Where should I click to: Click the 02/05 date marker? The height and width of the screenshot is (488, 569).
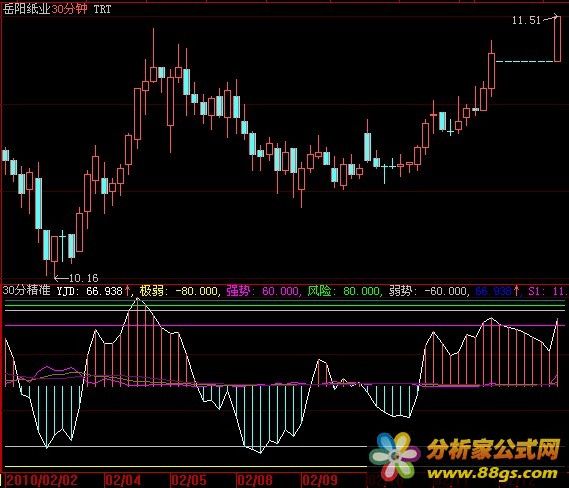click(x=188, y=480)
